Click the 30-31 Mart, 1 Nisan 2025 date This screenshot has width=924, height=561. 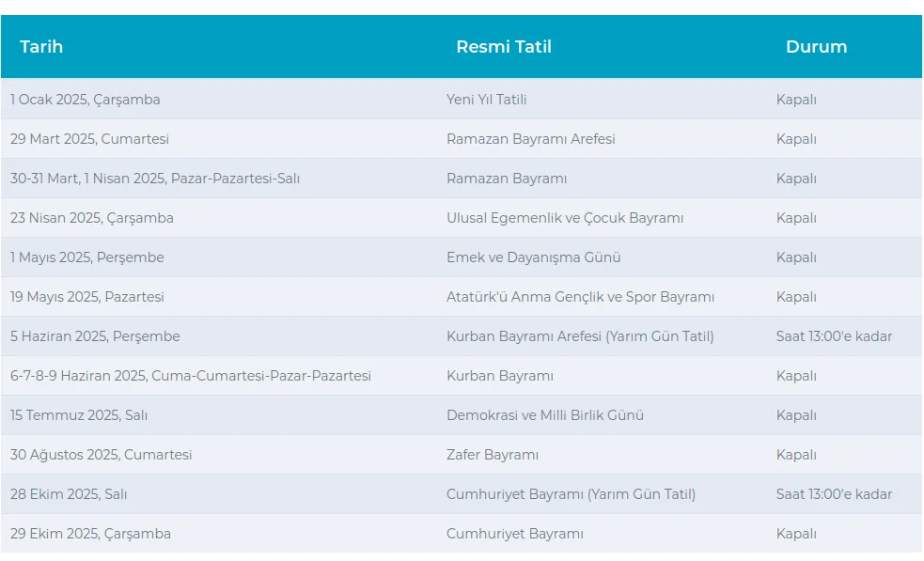click(155, 179)
